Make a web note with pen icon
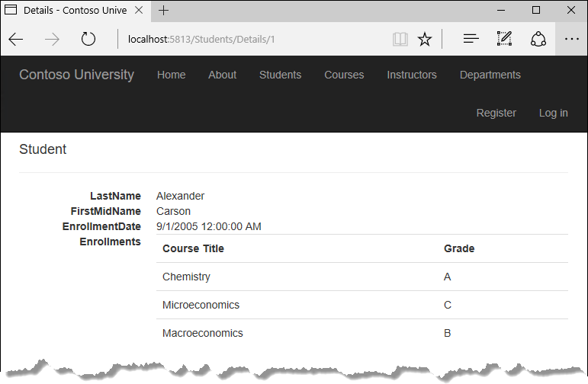Image resolution: width=588 pixels, height=384 pixels. coord(504,39)
